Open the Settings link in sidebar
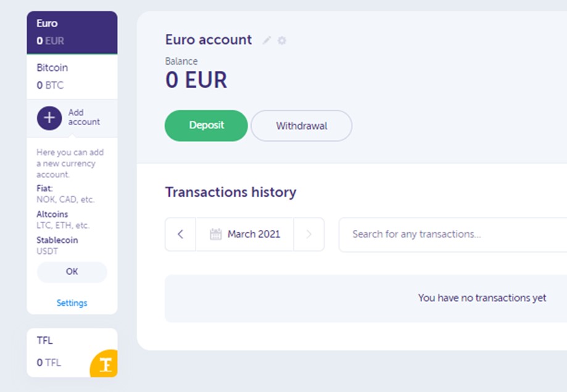Viewport: 567px width, 392px height. [72, 303]
